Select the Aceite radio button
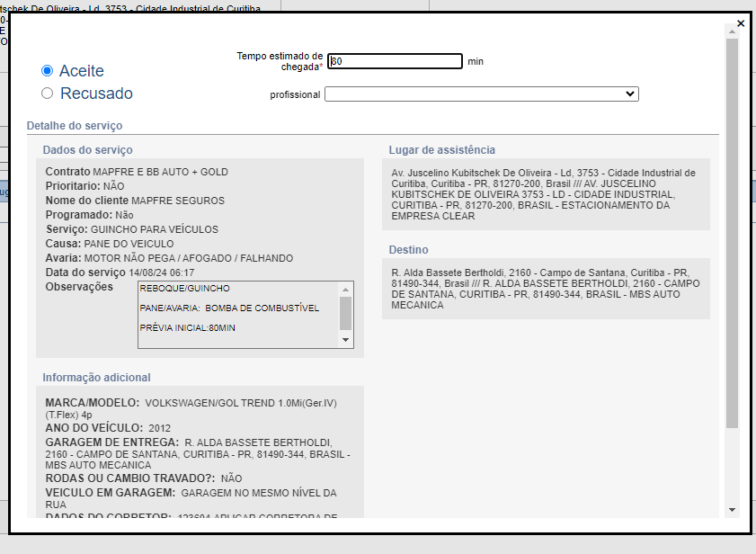756x554 pixels. pos(47,71)
